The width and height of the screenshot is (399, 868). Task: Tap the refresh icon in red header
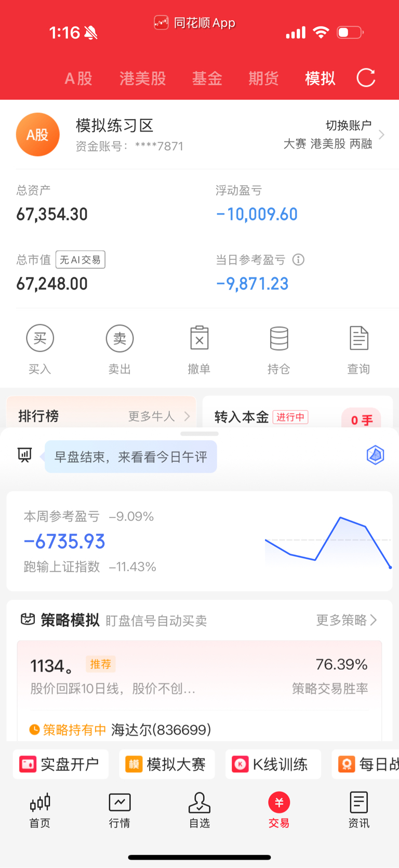366,78
